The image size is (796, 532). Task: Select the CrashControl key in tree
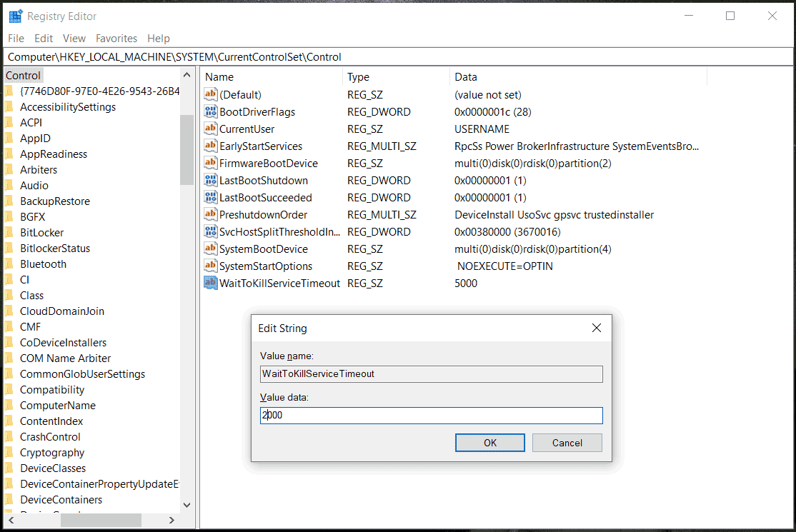50,437
